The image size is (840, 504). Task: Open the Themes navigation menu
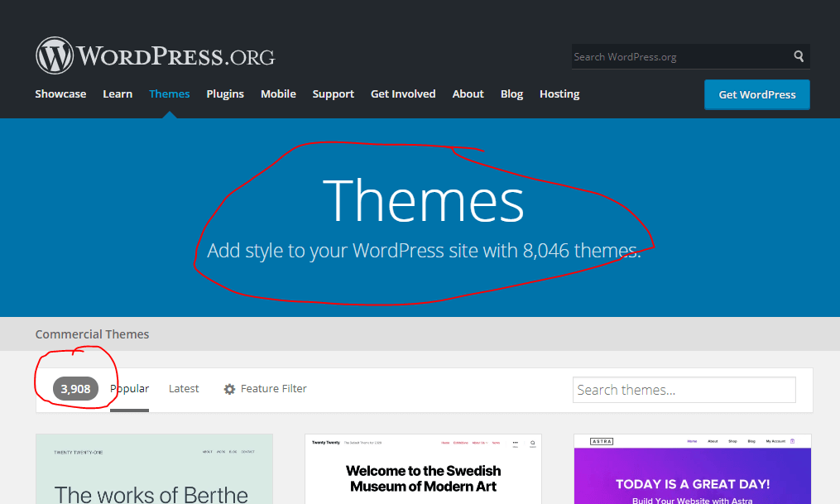[169, 94]
